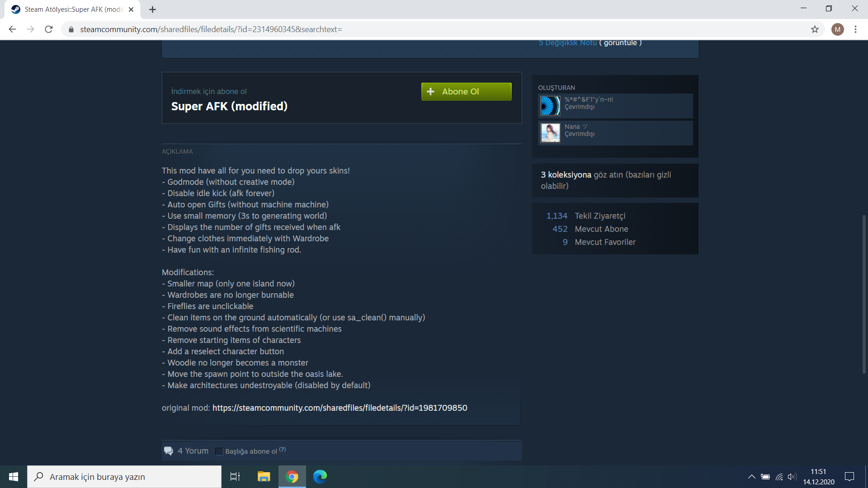Screen dimensions: 868x488
Task: Open Chrome three-dot menu
Action: 855,29
